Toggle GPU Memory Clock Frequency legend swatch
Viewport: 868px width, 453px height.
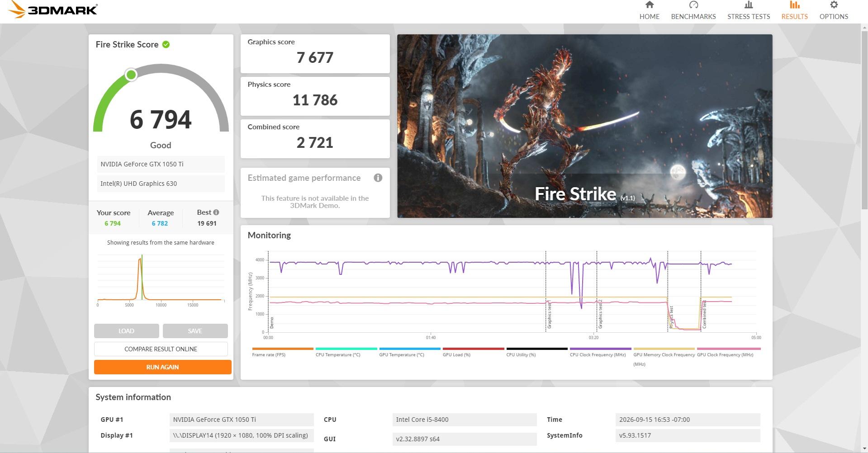point(664,349)
